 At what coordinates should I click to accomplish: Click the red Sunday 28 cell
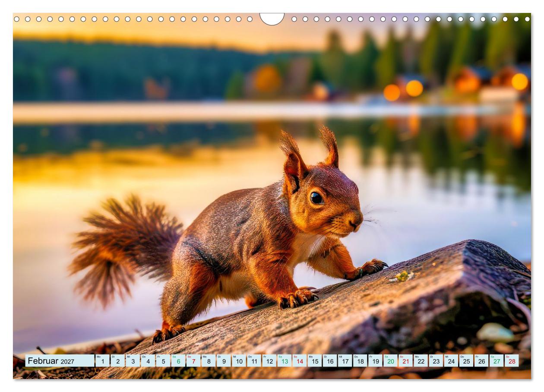point(512,361)
